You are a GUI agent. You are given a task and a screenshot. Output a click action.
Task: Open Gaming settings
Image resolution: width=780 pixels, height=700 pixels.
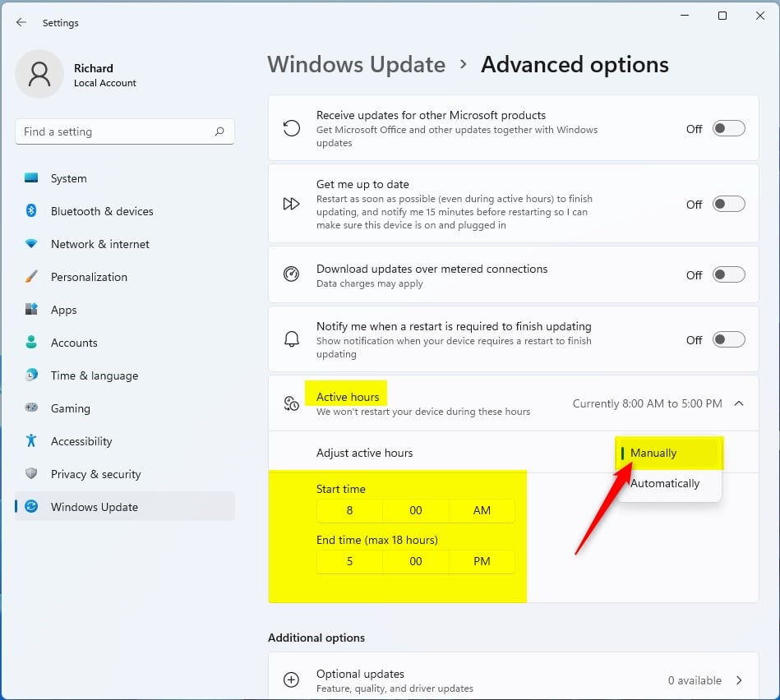click(x=125, y=408)
